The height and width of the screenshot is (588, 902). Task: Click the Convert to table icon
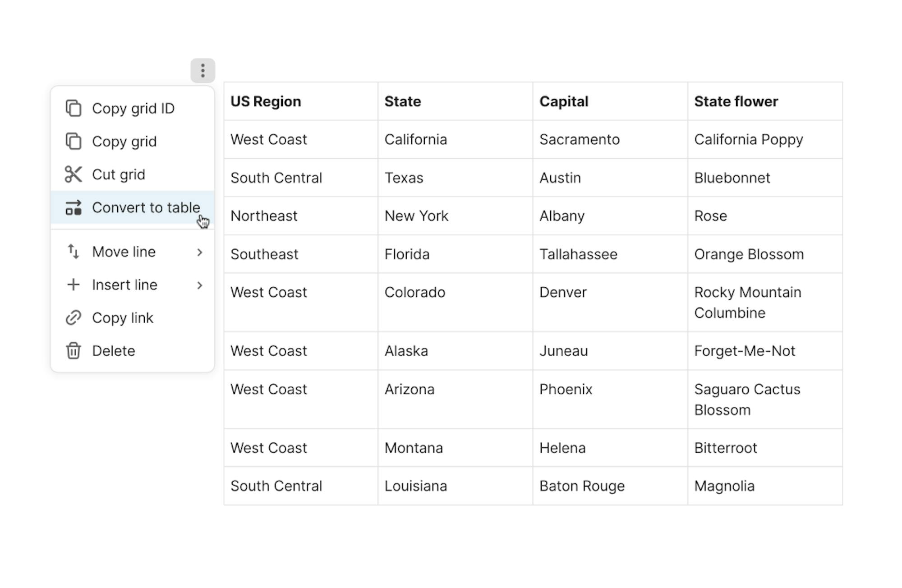pyautogui.click(x=74, y=208)
